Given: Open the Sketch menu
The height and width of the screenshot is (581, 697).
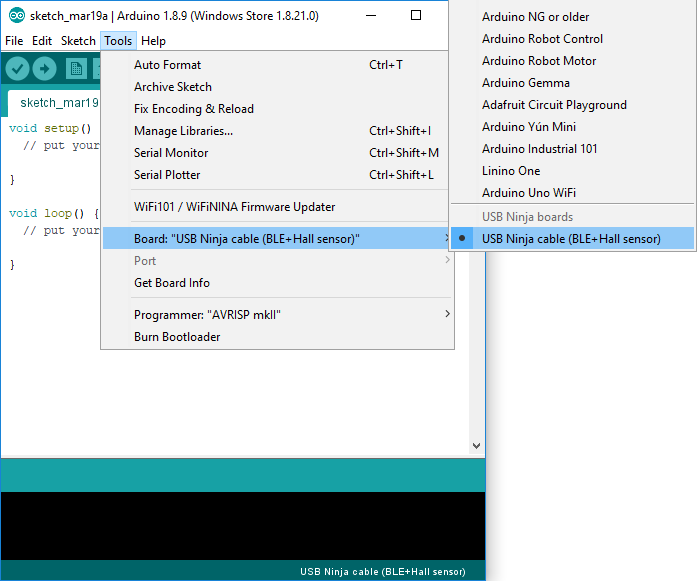Looking at the screenshot, I should (x=78, y=41).
